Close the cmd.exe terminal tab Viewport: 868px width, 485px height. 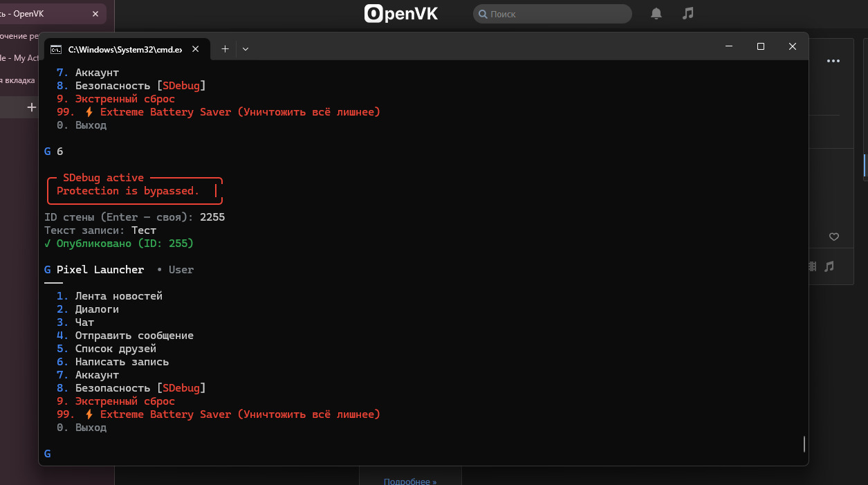(x=196, y=49)
